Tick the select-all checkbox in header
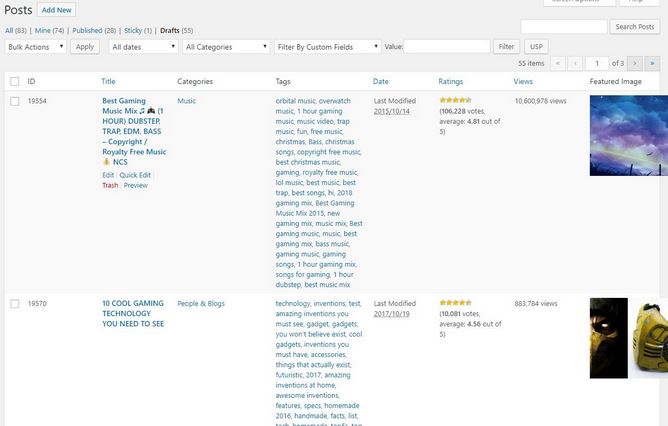Screen dimensions: 668x426 tap(15, 81)
